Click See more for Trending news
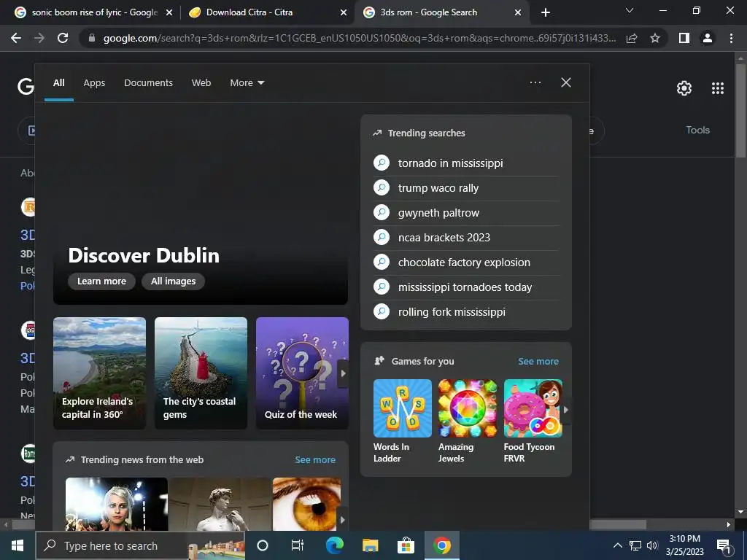 tap(315, 459)
